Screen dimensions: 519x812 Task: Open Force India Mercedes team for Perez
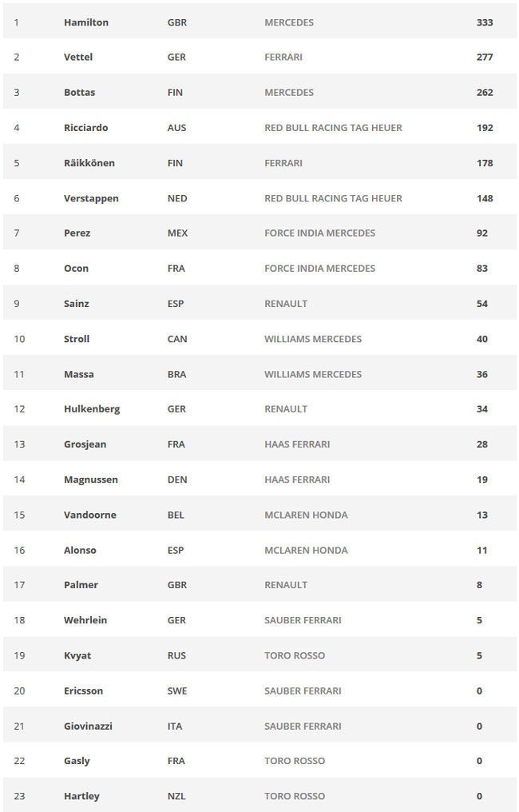coord(319,233)
